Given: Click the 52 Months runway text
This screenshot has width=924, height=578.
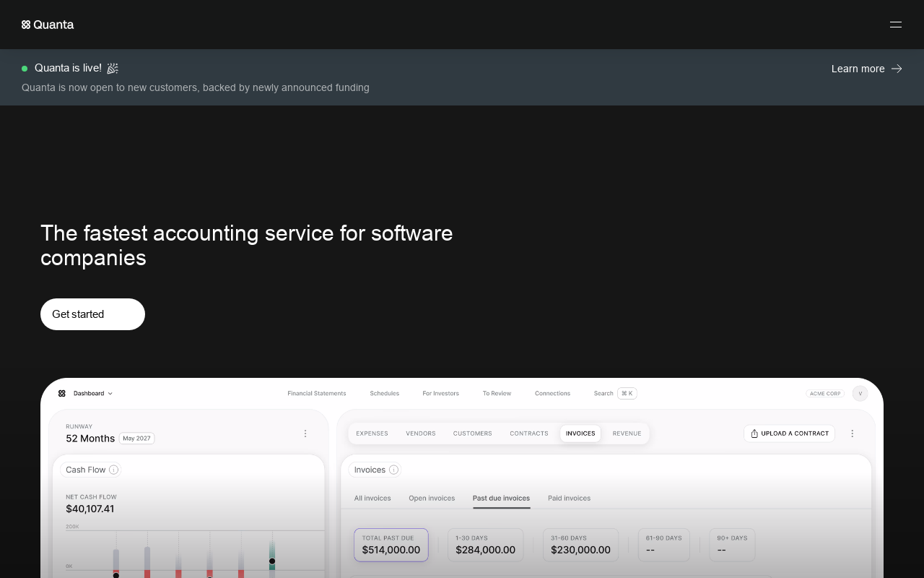Looking at the screenshot, I should [90, 439].
